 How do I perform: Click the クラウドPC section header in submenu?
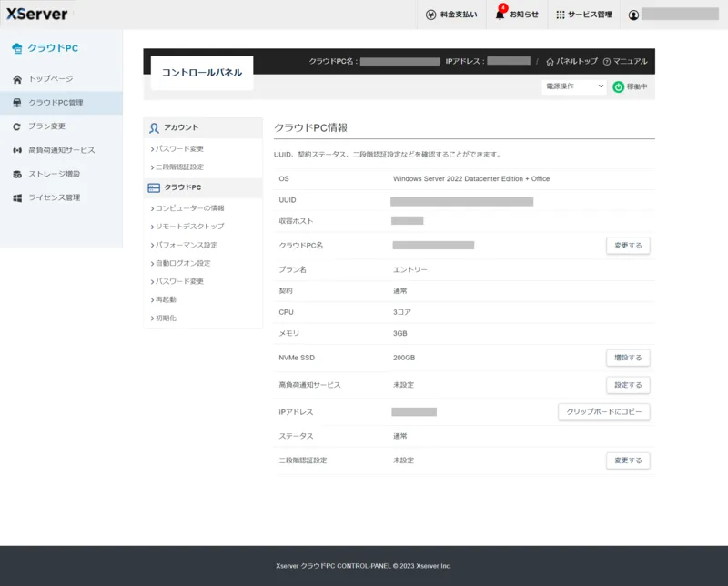pyautogui.click(x=203, y=187)
